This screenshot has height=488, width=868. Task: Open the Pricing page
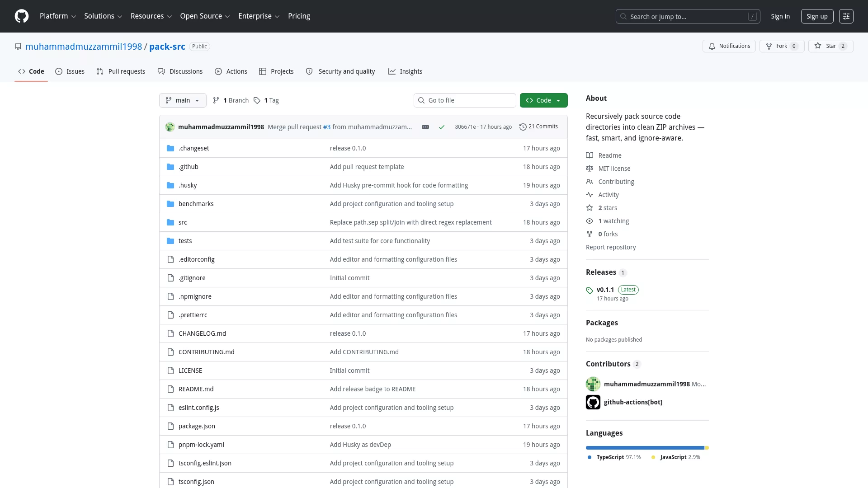pos(299,16)
